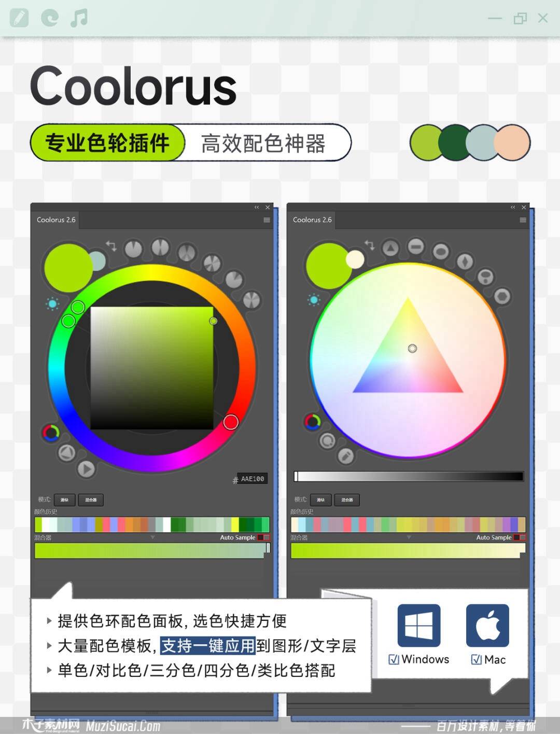Open the left panel hamburger menu
The image size is (560, 734).
pyautogui.click(x=267, y=220)
